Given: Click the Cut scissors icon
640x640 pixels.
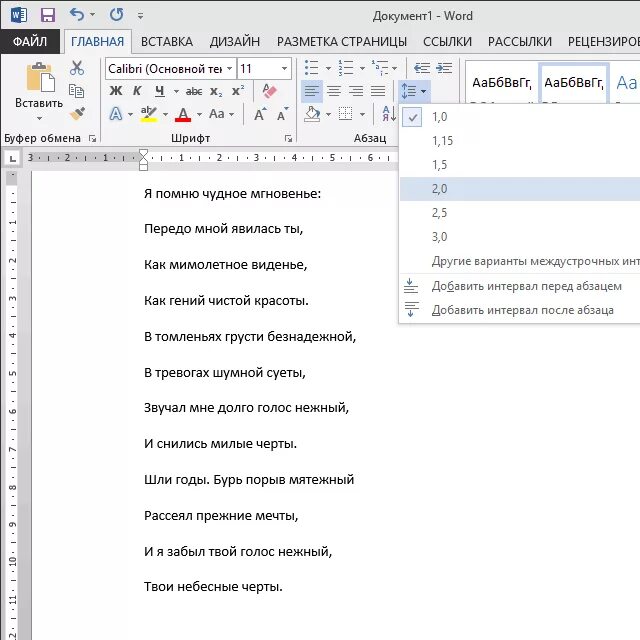Looking at the screenshot, I should 77,68.
